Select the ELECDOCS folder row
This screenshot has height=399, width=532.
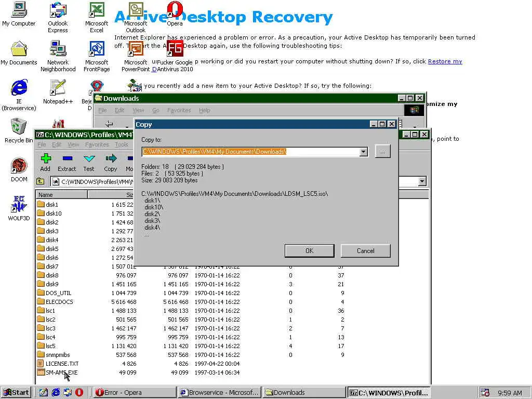point(190,302)
